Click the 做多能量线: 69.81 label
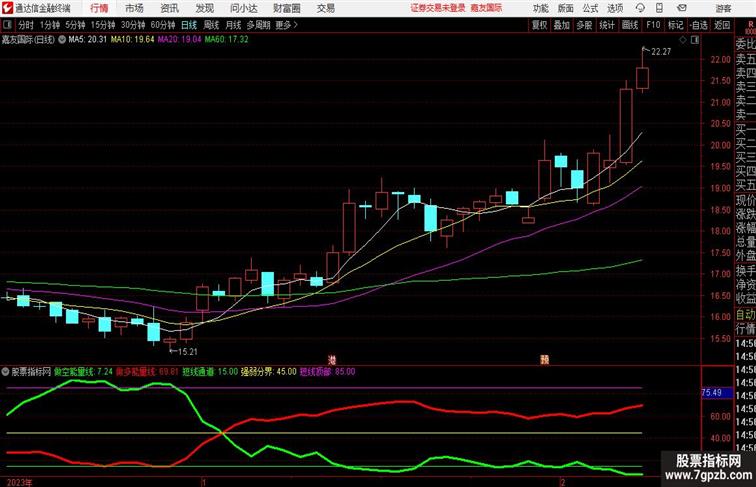 point(147,372)
